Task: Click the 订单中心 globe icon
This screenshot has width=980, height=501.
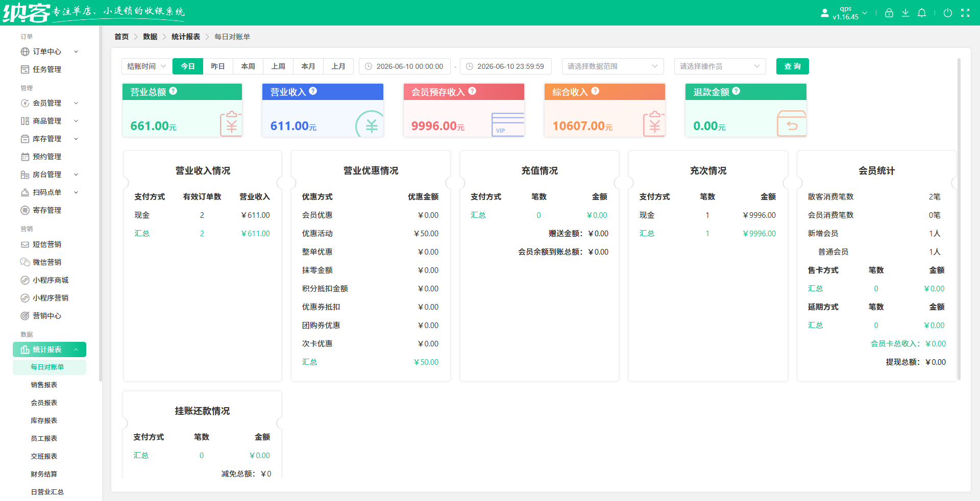Action: [24, 52]
